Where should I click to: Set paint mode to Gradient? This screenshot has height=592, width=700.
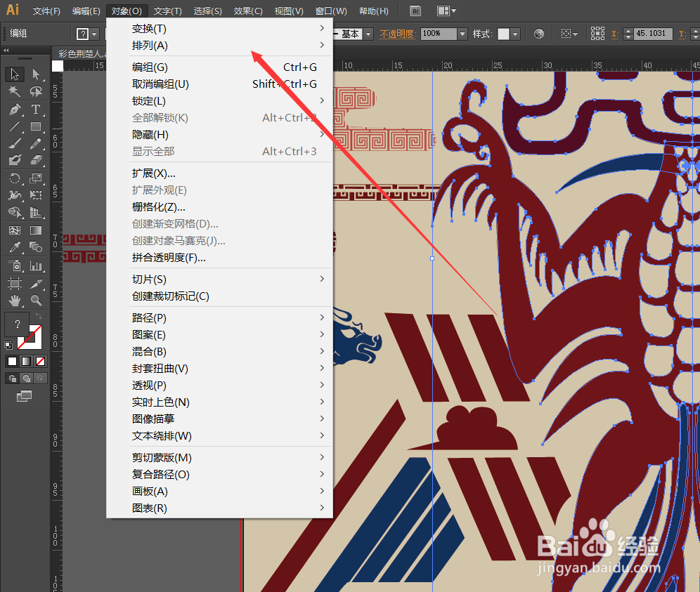point(26,362)
